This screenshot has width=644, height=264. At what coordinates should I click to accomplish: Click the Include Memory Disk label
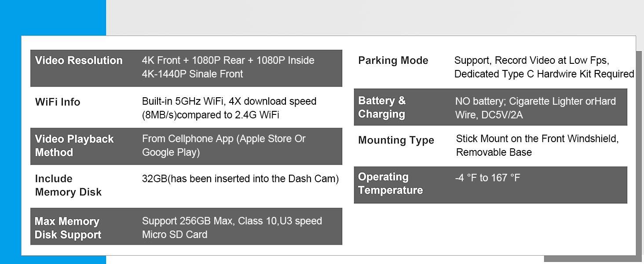click(x=68, y=185)
